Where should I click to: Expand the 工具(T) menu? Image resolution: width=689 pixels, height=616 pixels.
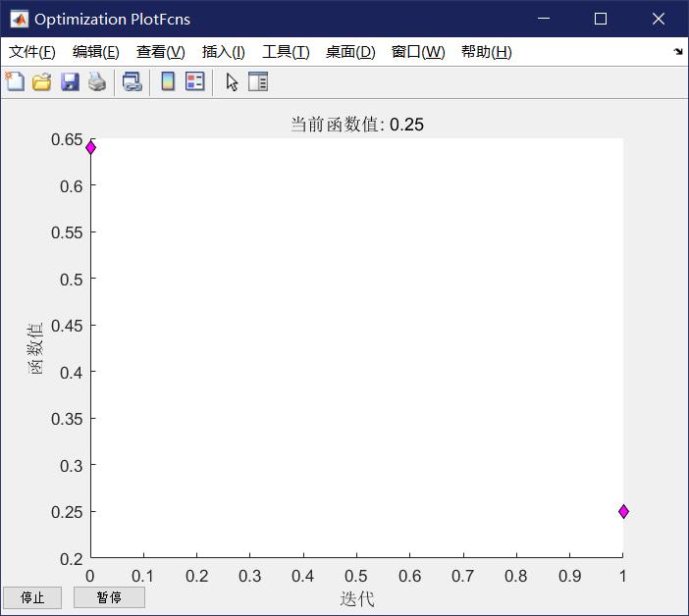(285, 52)
